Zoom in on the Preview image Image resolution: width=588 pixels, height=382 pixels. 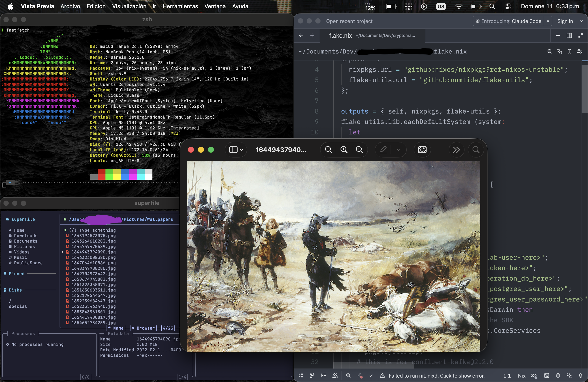359,149
